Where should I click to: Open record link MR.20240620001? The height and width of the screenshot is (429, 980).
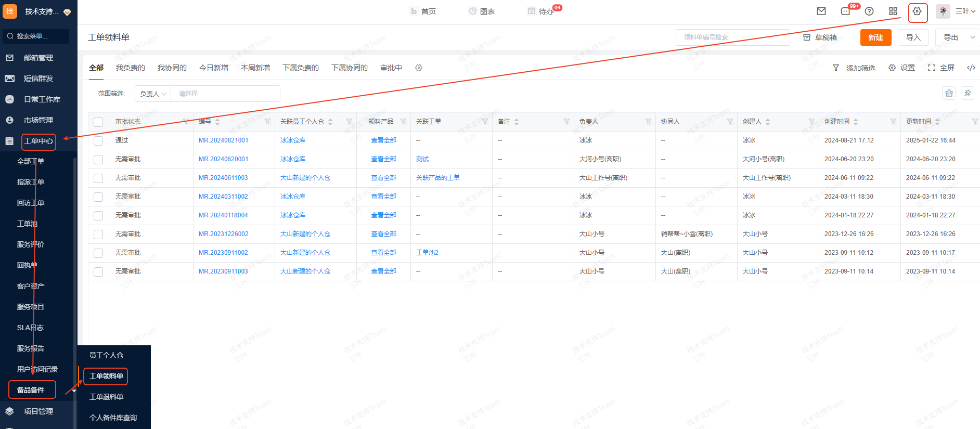point(223,159)
